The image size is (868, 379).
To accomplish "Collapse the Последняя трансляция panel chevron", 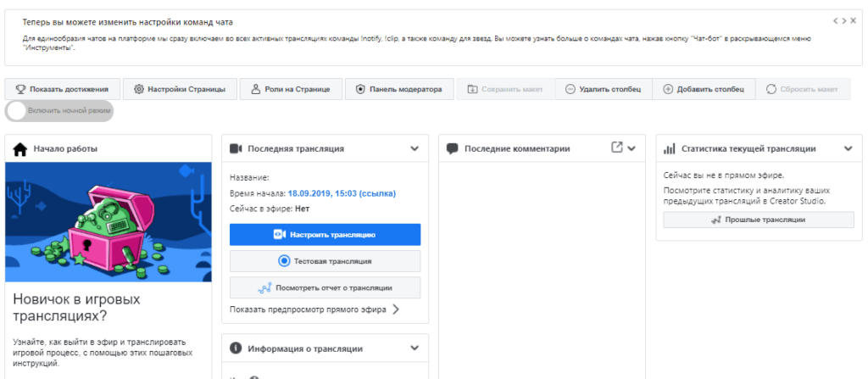I will (415, 148).
